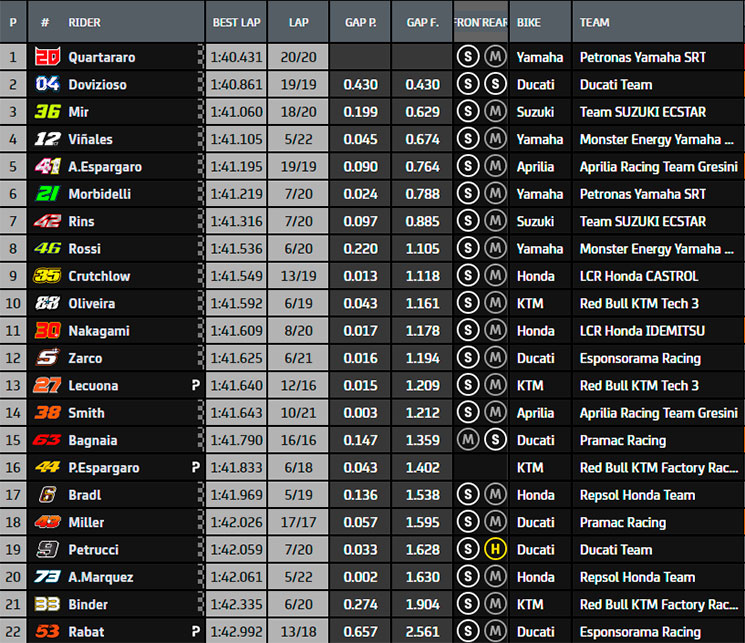Screen dimensions: 745x643
Task: Click Viñales' number 12 icon
Action: tap(47, 139)
